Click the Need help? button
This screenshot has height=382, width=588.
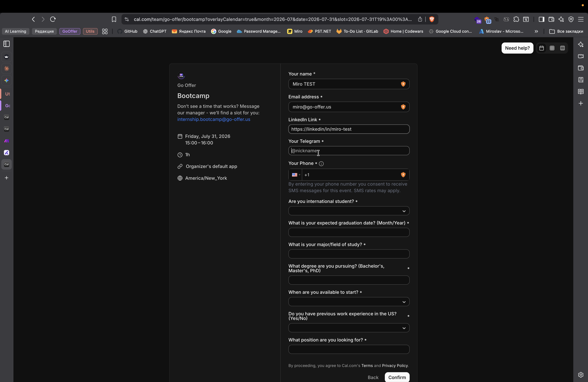pos(517,48)
